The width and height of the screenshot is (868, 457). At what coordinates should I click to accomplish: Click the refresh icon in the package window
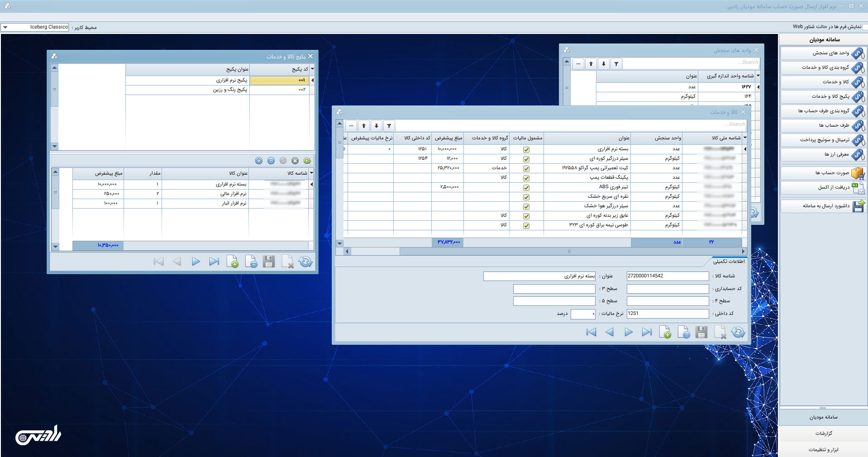[305, 262]
